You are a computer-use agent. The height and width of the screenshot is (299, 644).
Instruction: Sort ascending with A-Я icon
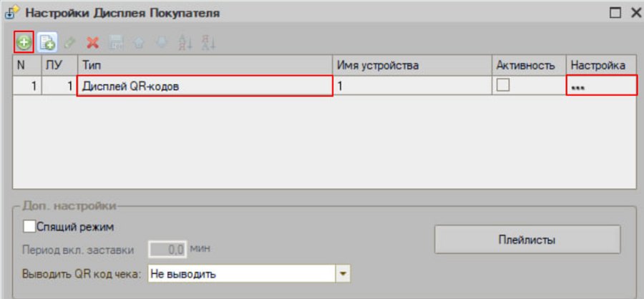point(185,42)
